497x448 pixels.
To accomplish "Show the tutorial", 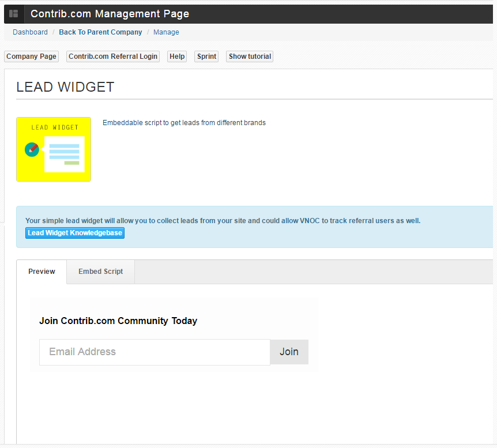I will pyautogui.click(x=250, y=57).
